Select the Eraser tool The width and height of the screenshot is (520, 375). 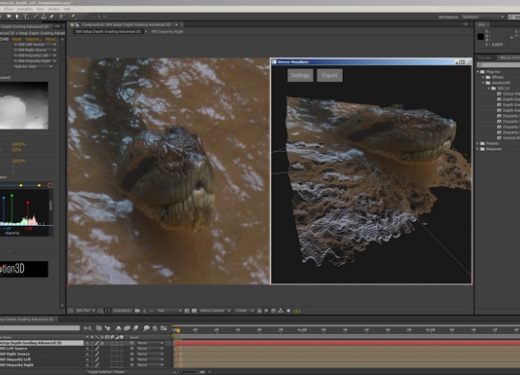[52, 16]
